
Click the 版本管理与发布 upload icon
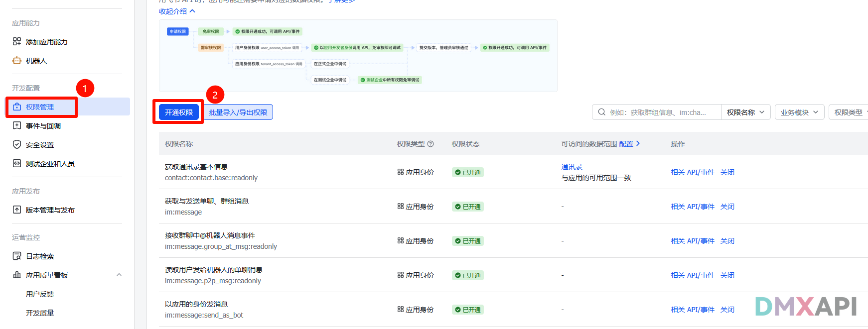[17, 210]
